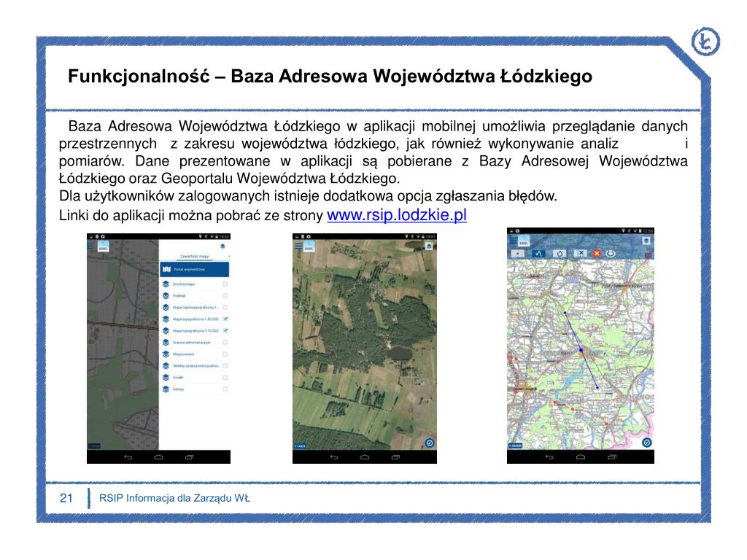Tap Android back button in left phone
Image resolution: width=747 pixels, height=560 pixels.
128,457
